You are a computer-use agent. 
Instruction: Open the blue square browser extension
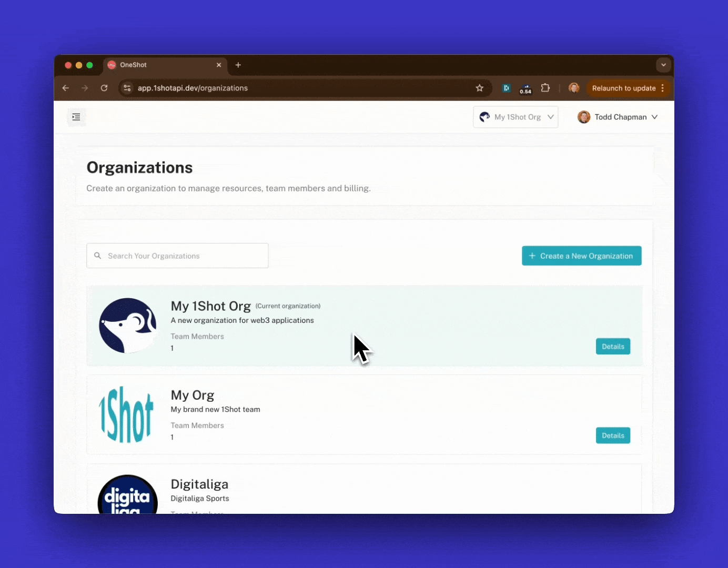pos(506,88)
